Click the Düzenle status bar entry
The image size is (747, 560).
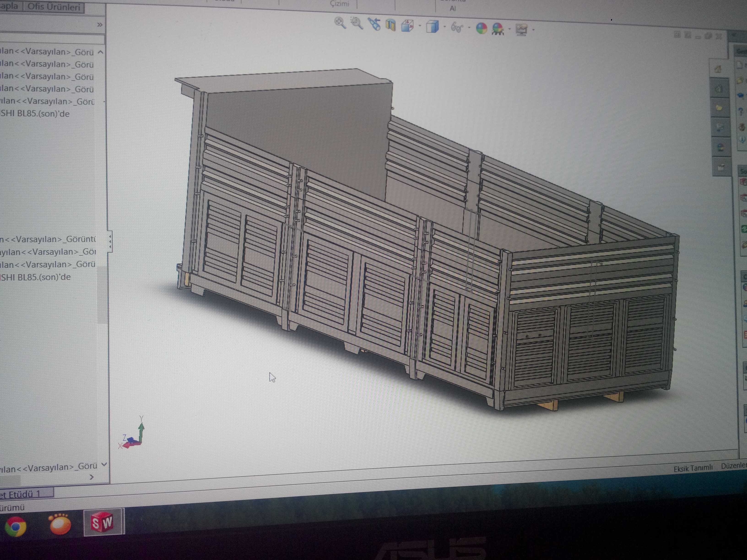733,466
